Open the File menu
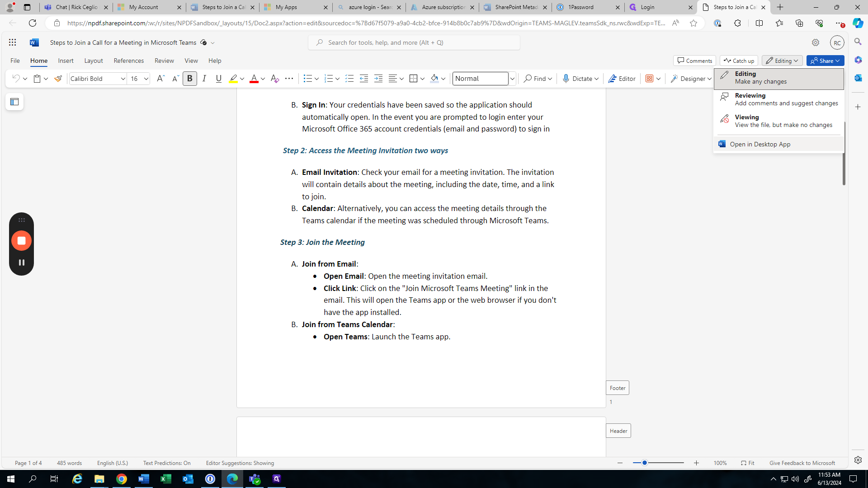Screen dimensions: 868x488 tap(15, 61)
